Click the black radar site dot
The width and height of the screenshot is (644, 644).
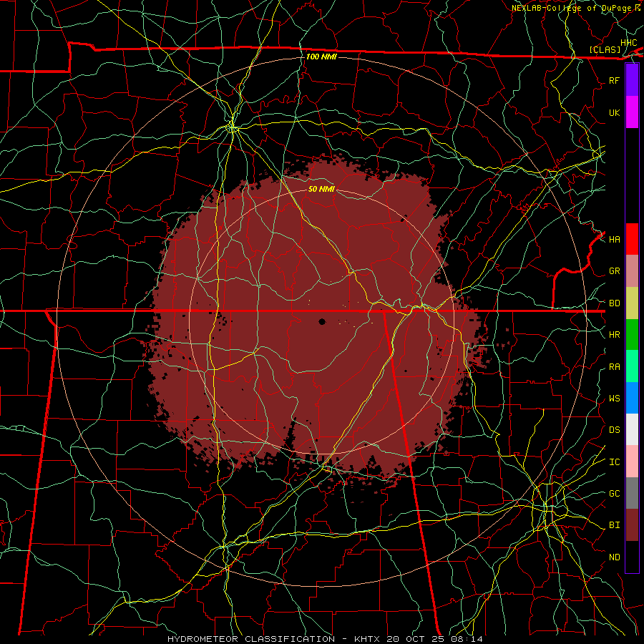pos(322,321)
